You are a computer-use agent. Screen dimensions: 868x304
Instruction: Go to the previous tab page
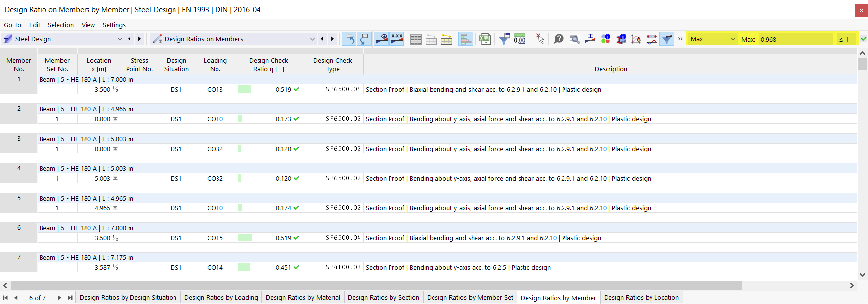click(x=16, y=298)
